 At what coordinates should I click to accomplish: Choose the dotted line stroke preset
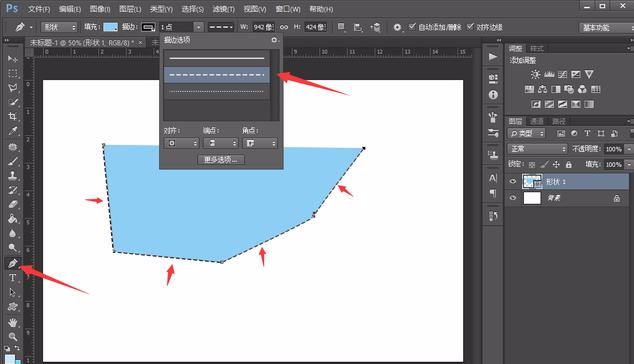(216, 91)
